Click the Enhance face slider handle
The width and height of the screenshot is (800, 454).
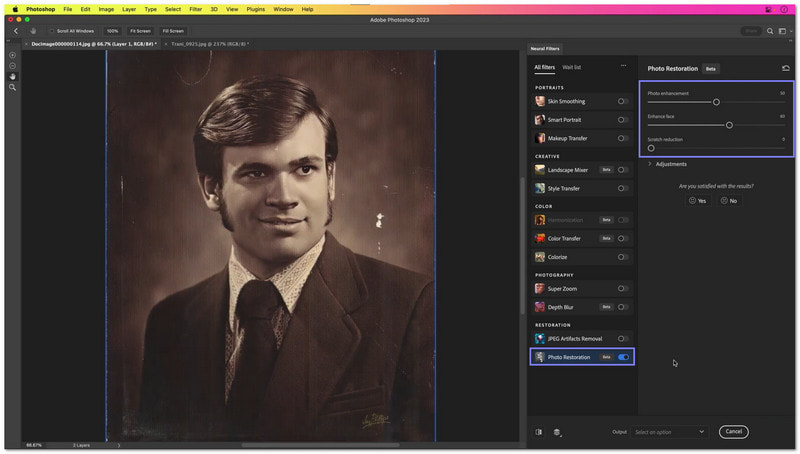click(x=729, y=125)
